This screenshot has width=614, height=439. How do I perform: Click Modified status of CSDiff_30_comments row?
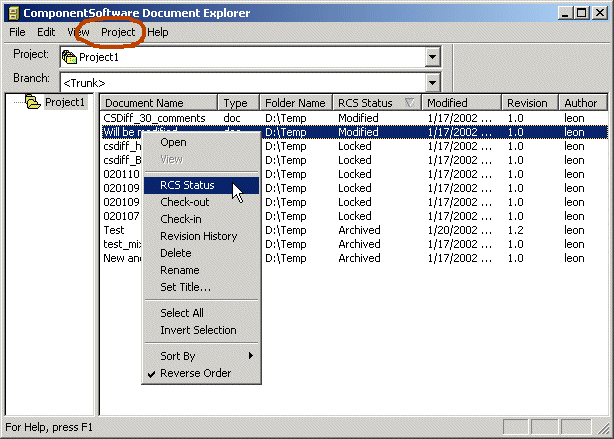358,118
